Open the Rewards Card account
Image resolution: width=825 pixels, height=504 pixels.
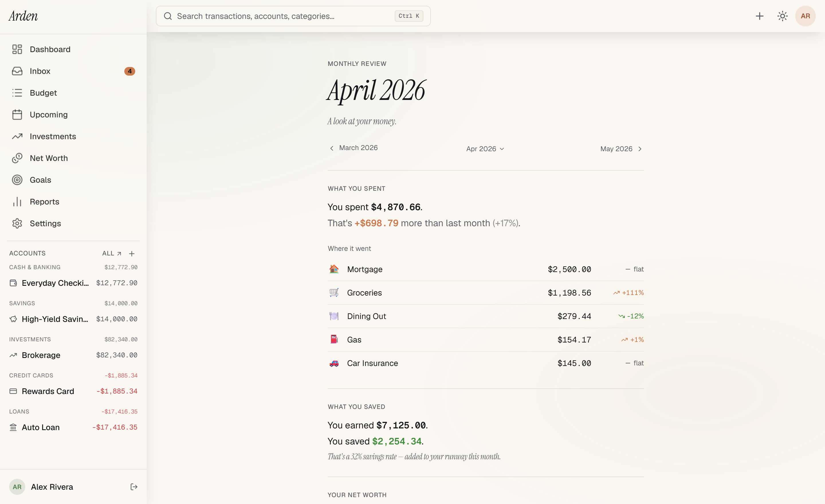pos(73,391)
